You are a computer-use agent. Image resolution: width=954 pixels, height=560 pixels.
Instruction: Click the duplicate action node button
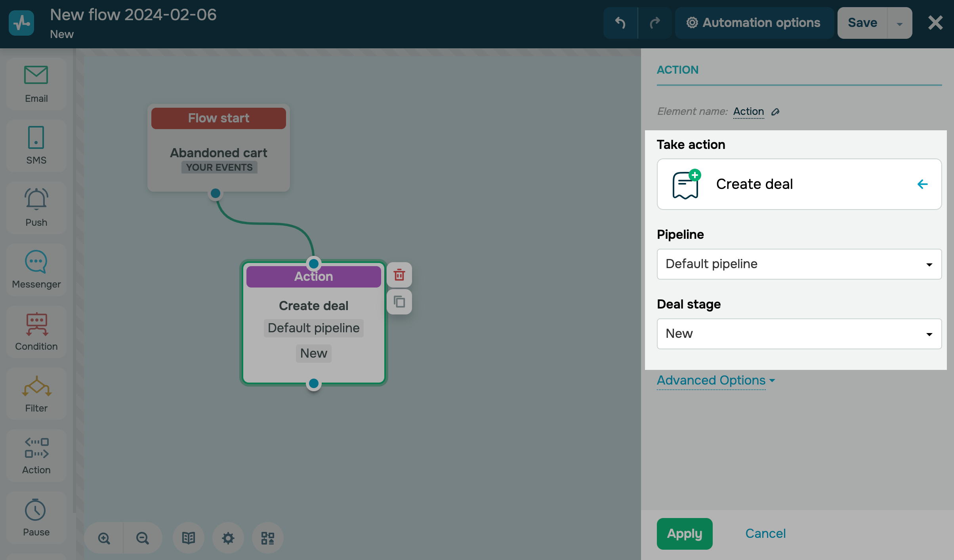pos(399,301)
